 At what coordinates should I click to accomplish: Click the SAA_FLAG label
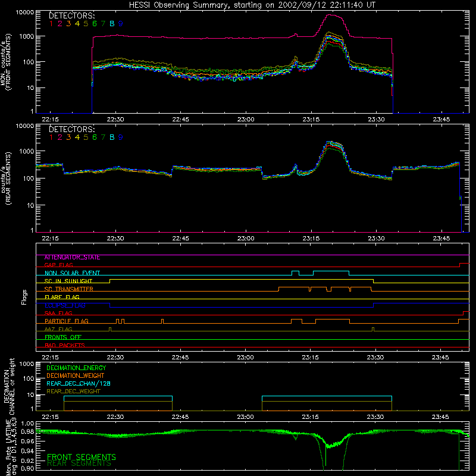tap(58, 313)
